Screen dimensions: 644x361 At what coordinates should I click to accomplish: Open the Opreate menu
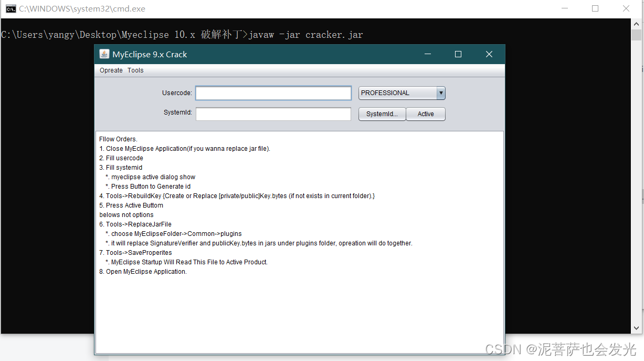[x=111, y=70]
